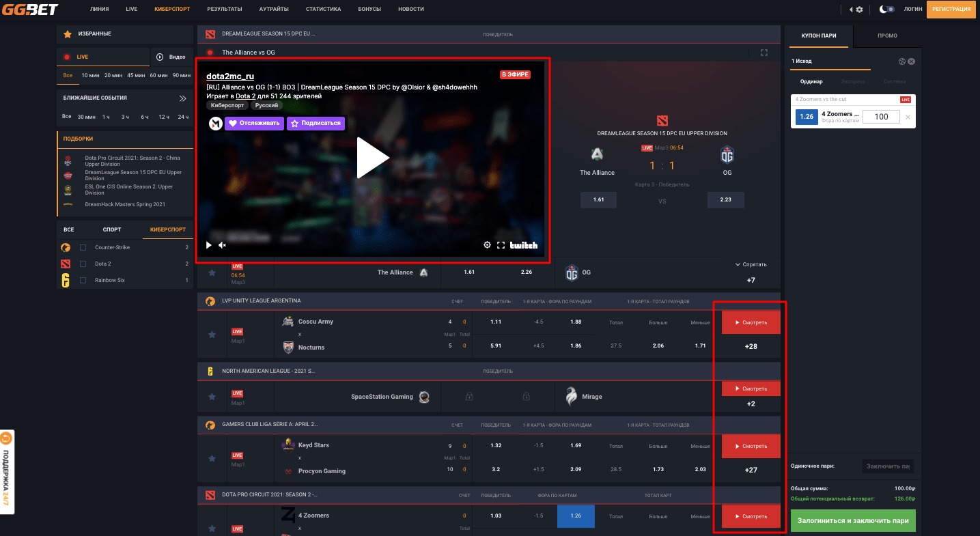Click Смотреть for Coscu Army vs Nocturns
The height and width of the screenshot is (536, 980).
point(751,322)
